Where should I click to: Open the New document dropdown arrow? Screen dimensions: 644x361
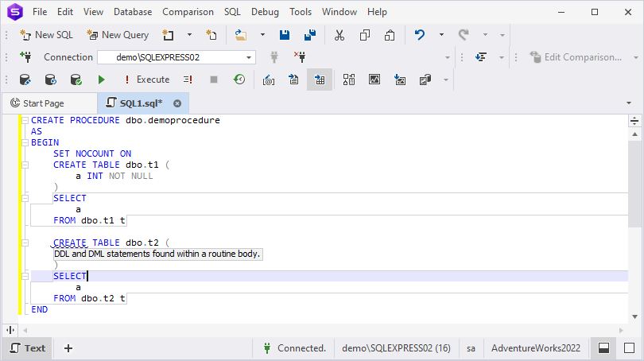pos(189,35)
